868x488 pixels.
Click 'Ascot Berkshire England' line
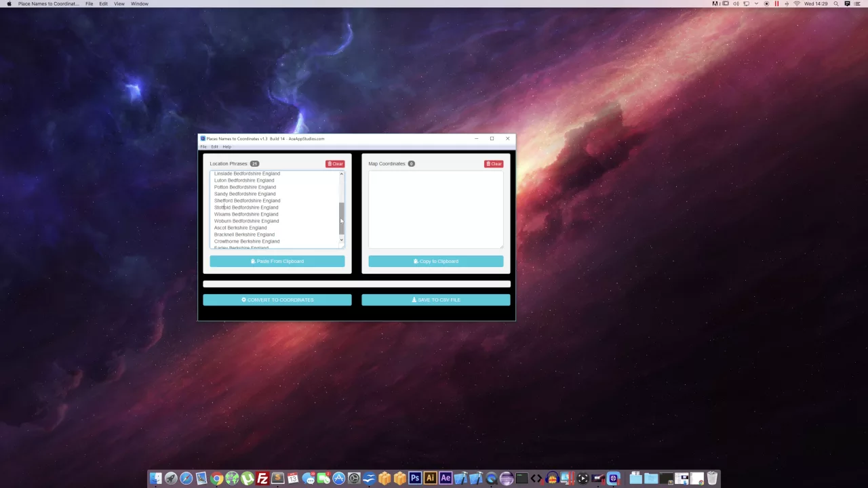click(240, 228)
